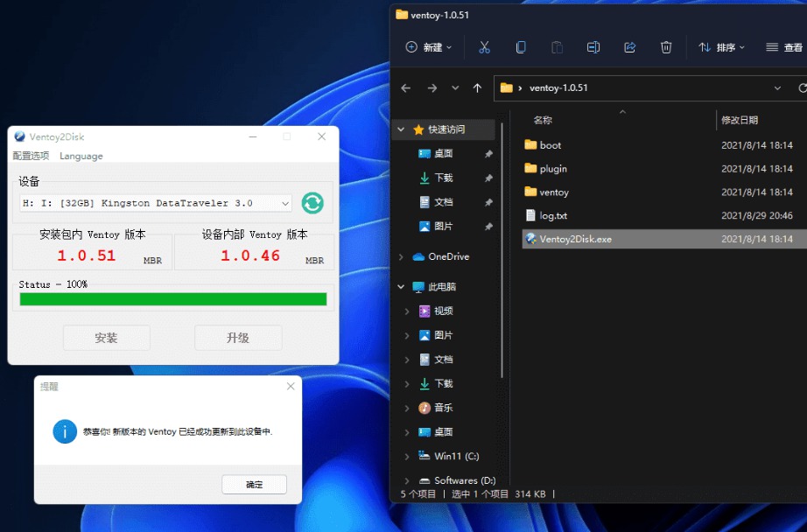Click the 2021/8/29 20:46 date of log.txt
This screenshot has height=532, width=807.
756,215
